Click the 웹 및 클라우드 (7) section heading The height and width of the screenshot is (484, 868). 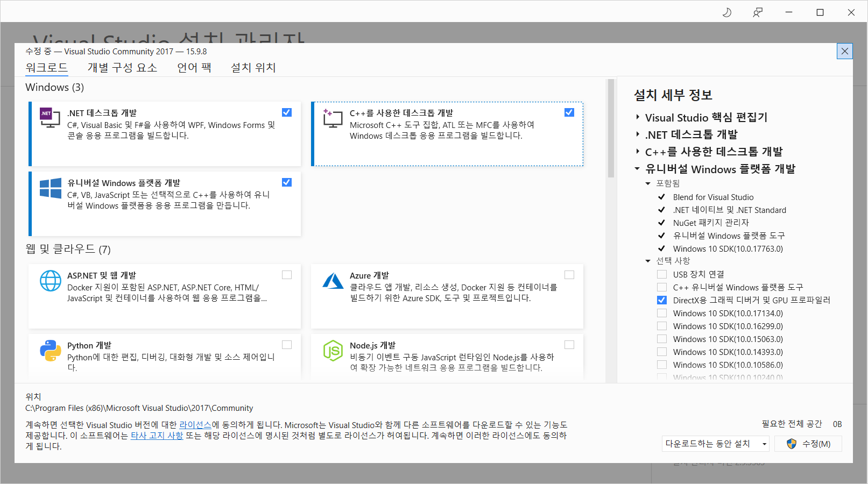(x=68, y=249)
